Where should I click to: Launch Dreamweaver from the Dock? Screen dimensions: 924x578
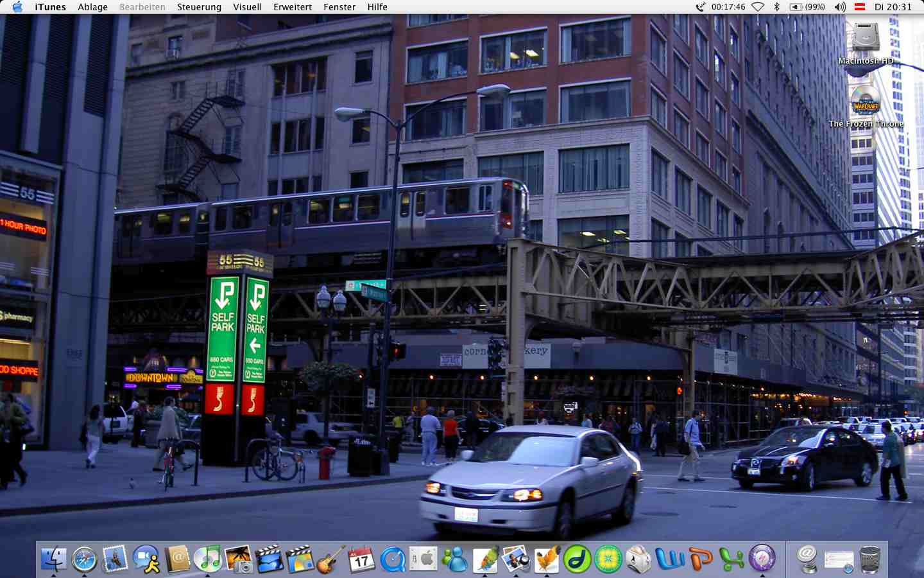(577, 559)
